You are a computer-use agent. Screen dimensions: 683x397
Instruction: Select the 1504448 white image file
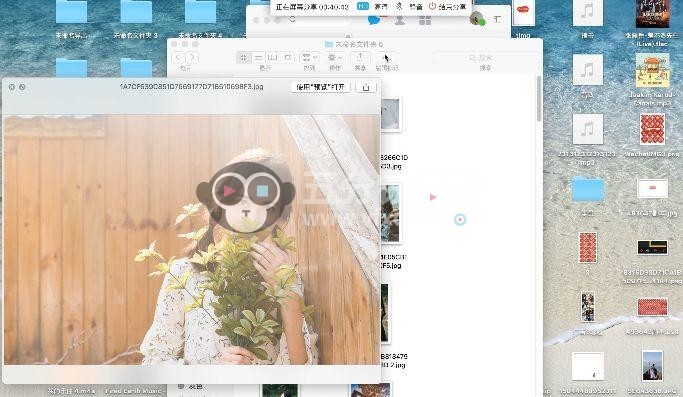588,366
